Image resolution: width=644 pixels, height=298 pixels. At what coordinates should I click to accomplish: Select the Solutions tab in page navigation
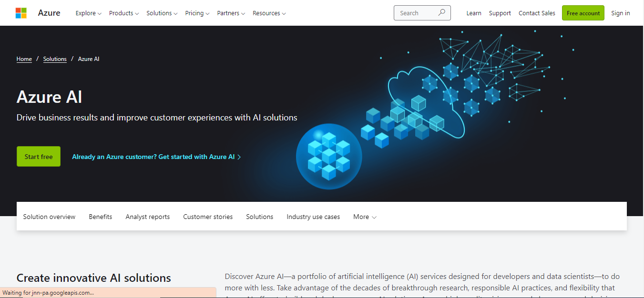(260, 217)
